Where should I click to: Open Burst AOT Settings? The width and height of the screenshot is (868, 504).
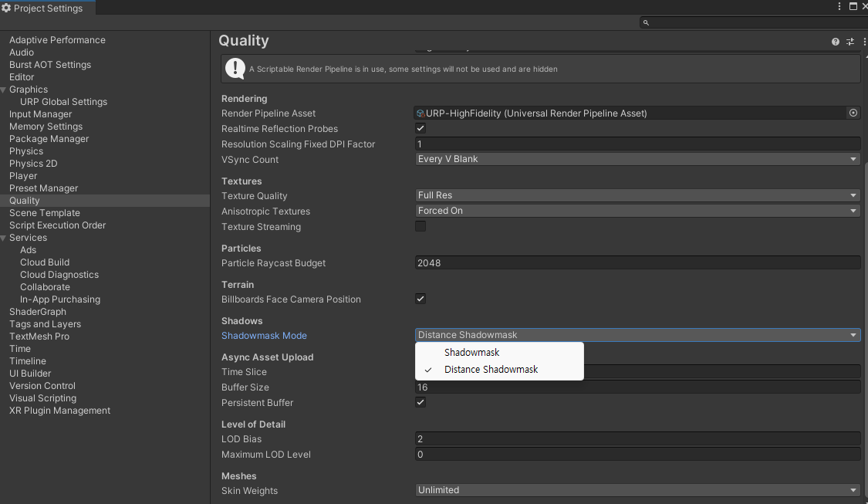50,65
